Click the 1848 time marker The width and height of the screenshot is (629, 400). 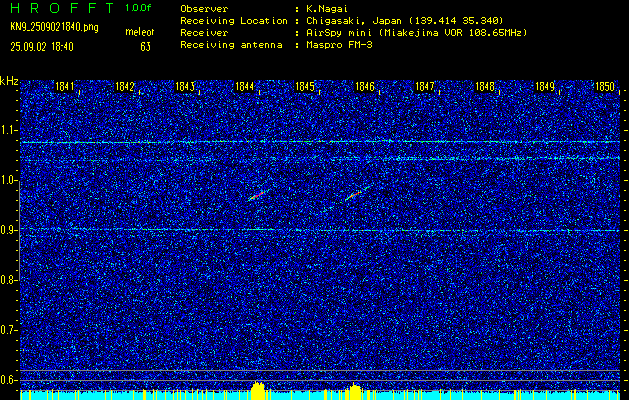[x=485, y=86]
